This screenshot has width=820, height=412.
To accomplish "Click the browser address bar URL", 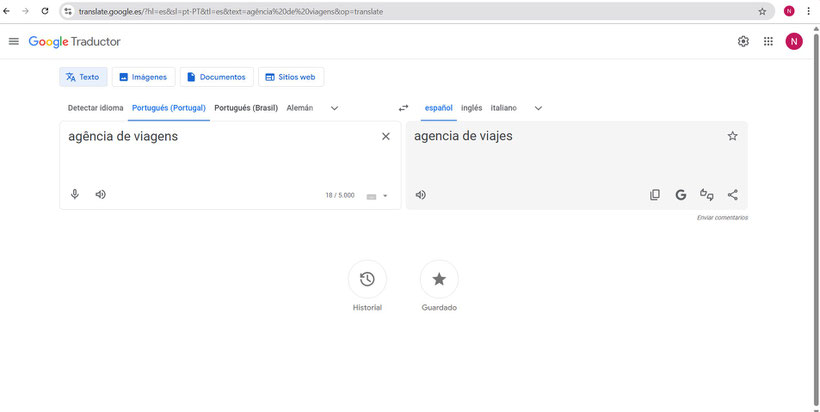I will coord(231,12).
